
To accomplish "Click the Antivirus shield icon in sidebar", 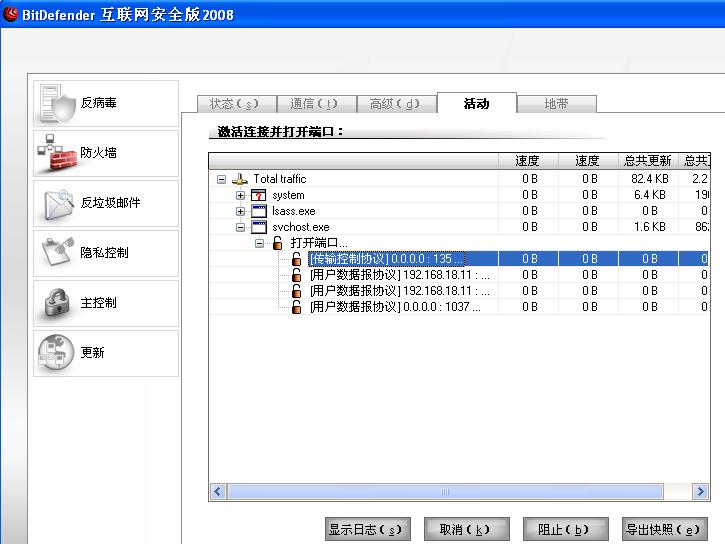I will point(57,104).
